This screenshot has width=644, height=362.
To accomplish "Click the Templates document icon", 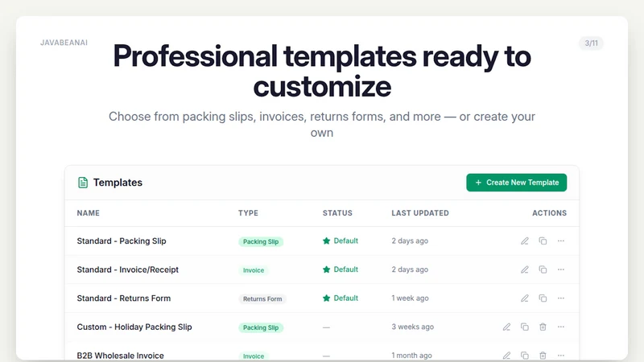I will [x=83, y=183].
